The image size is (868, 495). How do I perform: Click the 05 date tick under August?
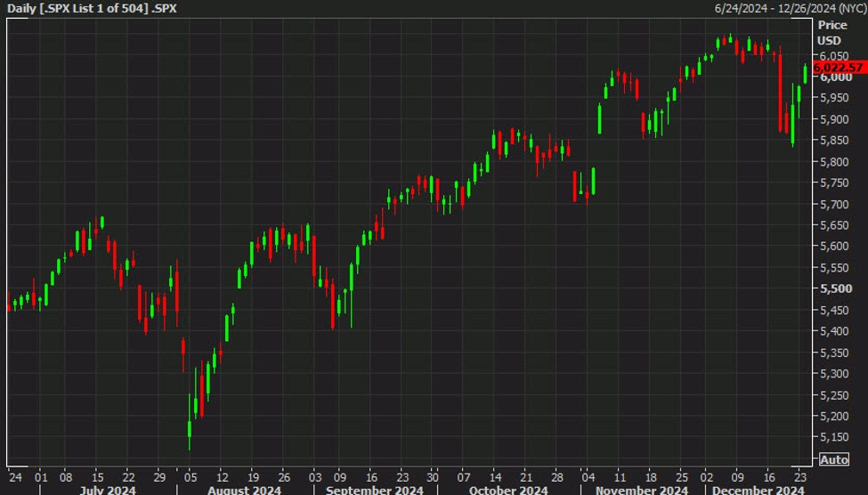click(190, 475)
